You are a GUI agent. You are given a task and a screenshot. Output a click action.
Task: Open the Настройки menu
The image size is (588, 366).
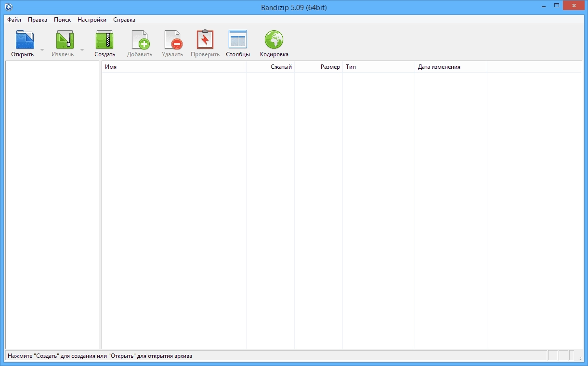click(x=92, y=20)
